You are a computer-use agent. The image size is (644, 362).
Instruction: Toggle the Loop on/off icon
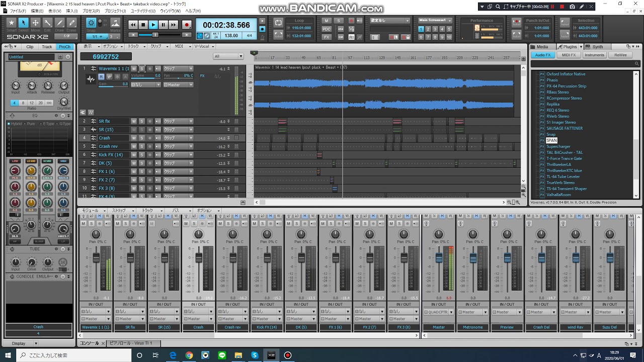(x=278, y=23)
